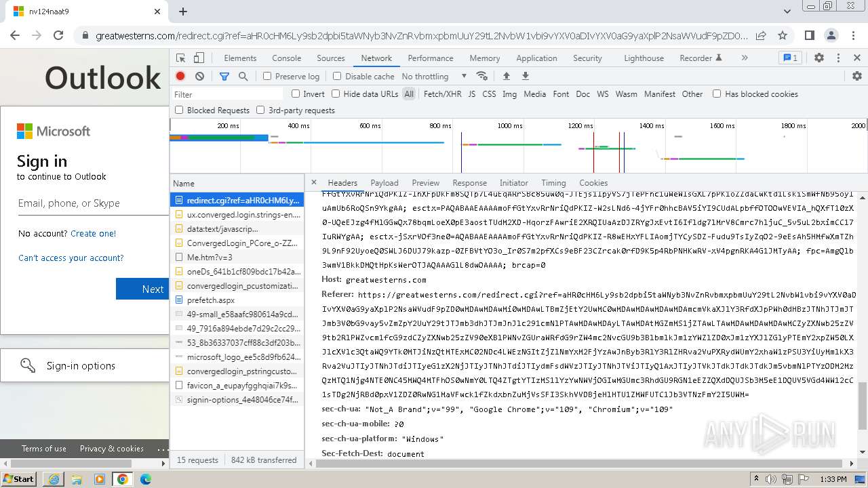Open the Sources panel
Screen dimensions: 868x488
(x=331, y=58)
